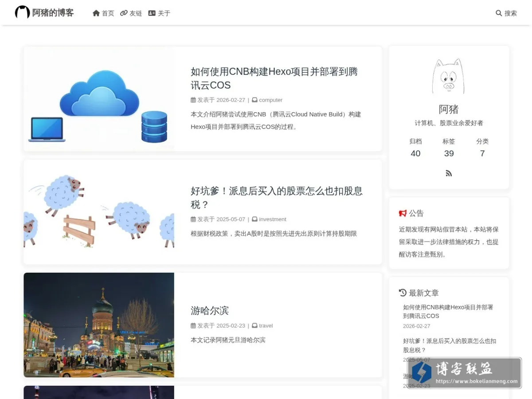Select the 发表于 2026-02-27 date text
This screenshot has width=532, height=399.
(221, 100)
